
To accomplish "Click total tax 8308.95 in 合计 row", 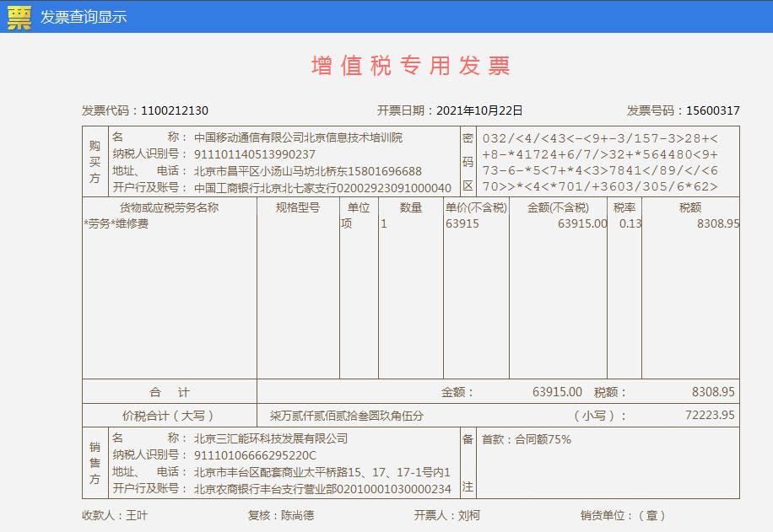I will pyautogui.click(x=713, y=391).
